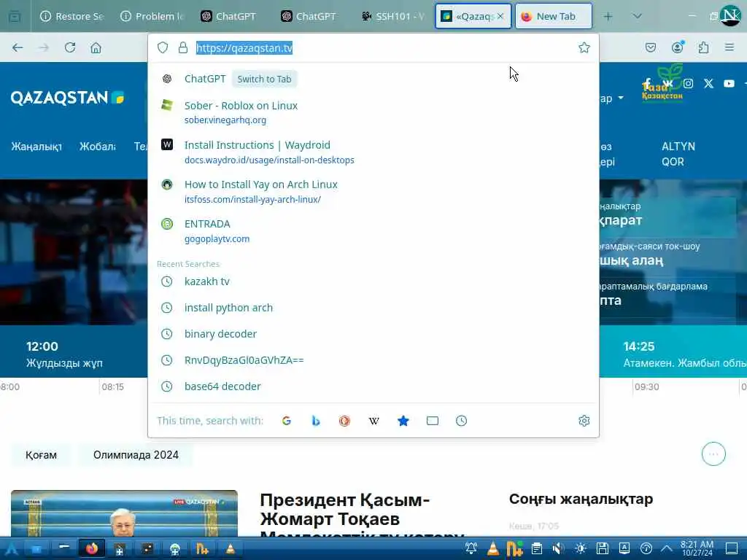Screen dimensions: 747x560
Task: Open the Firefox account icon
Action: tap(677, 47)
